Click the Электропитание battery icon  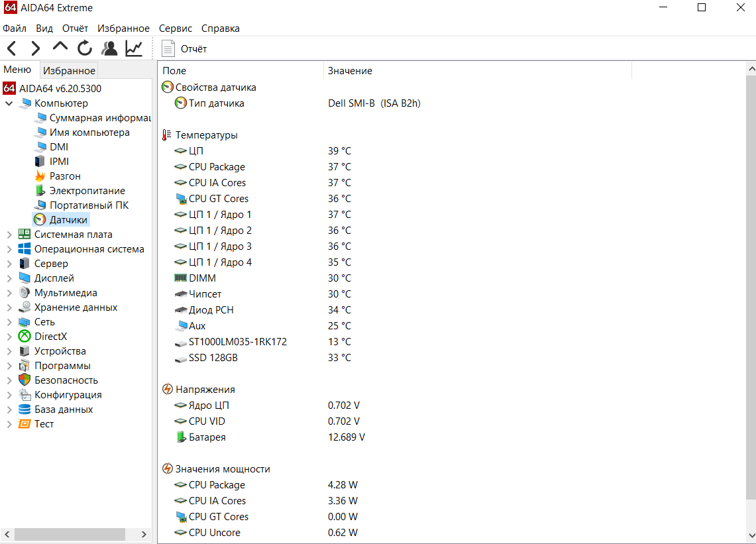[40, 190]
